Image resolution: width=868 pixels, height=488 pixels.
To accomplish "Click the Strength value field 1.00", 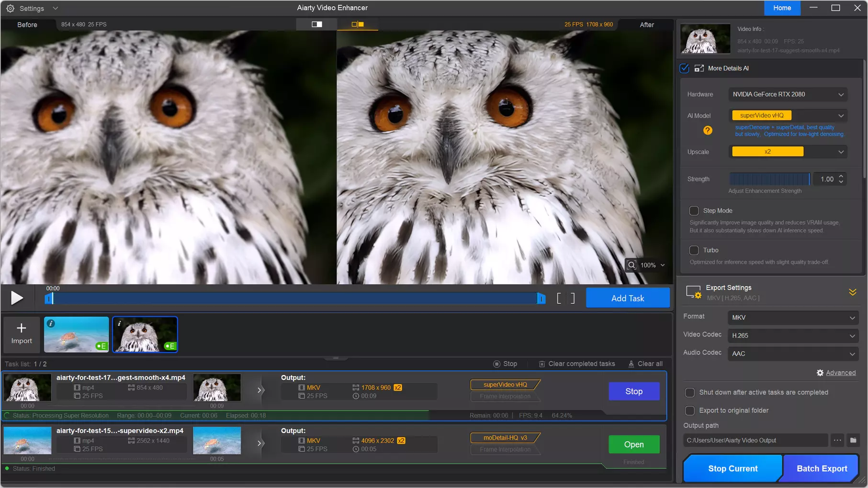I will click(x=827, y=179).
